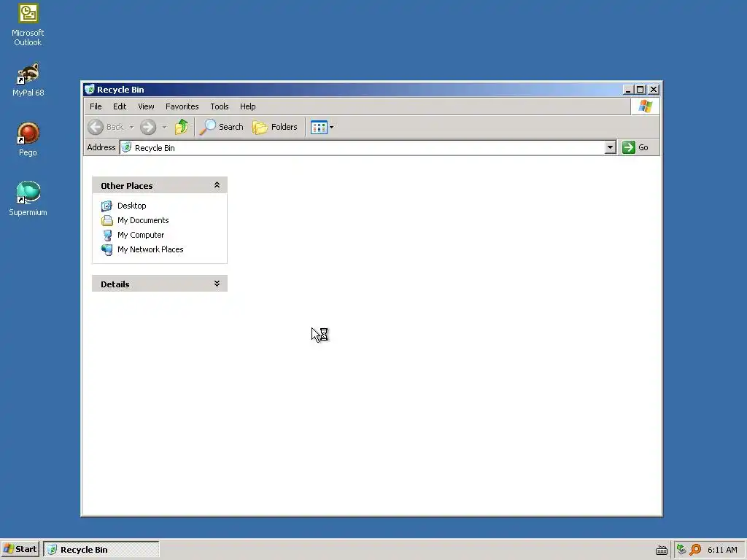Close the Recycle Bin window
This screenshot has height=560, width=747.
coord(654,90)
